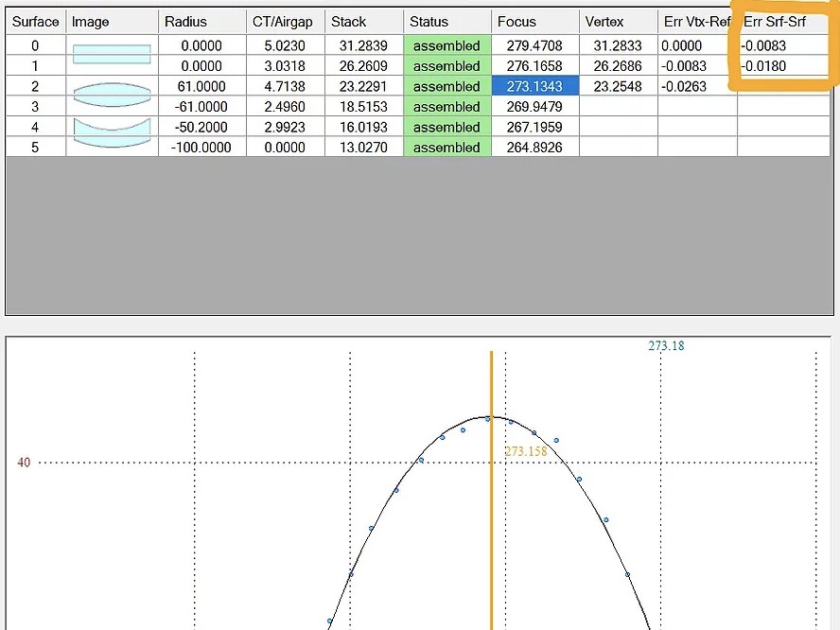The image size is (840, 630).
Task: Click stack value 16.0193
Action: [364, 127]
